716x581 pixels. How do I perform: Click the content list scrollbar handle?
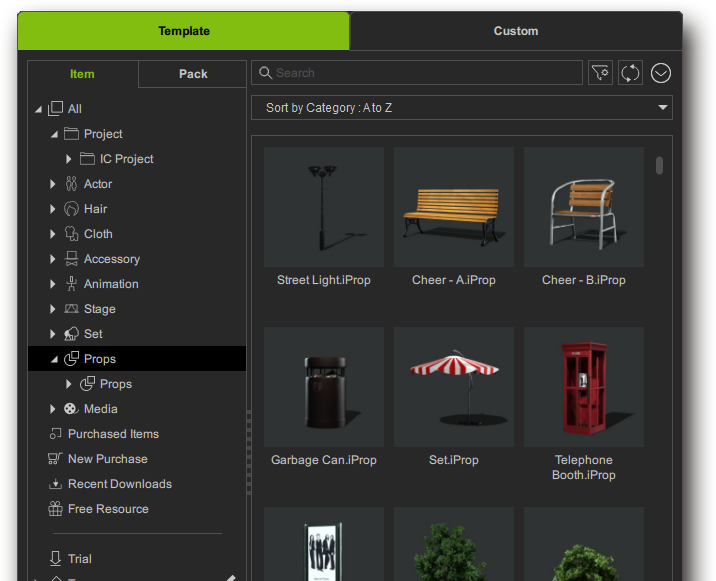point(659,165)
